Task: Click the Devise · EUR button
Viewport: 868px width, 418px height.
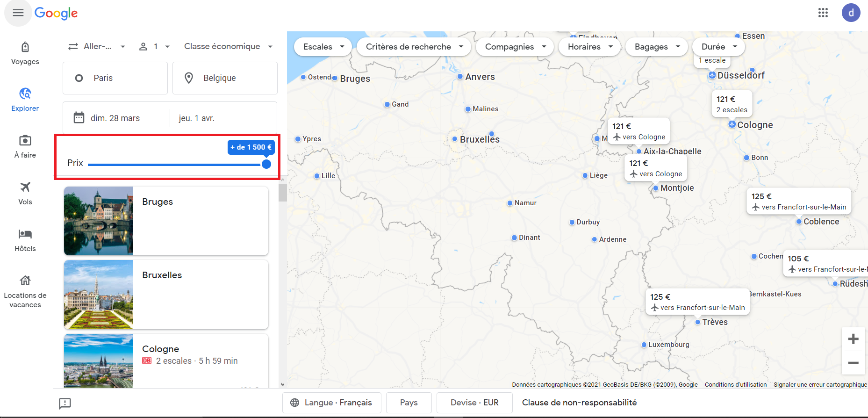Action: click(474, 403)
